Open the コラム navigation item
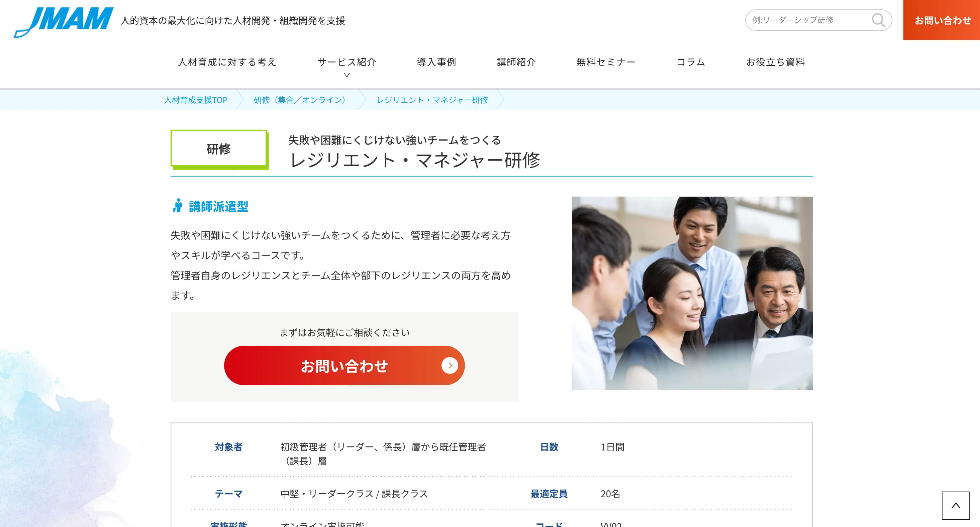980x527 pixels. (x=691, y=62)
